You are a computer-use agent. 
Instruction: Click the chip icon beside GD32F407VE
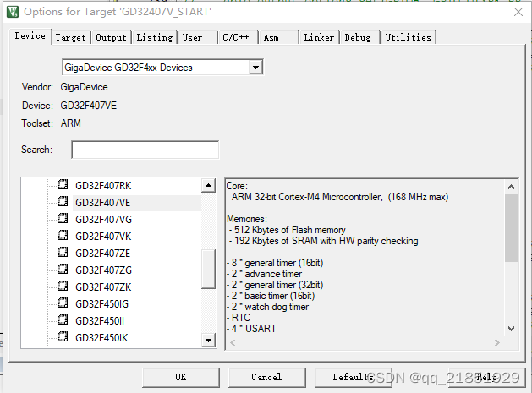pyautogui.click(x=63, y=202)
